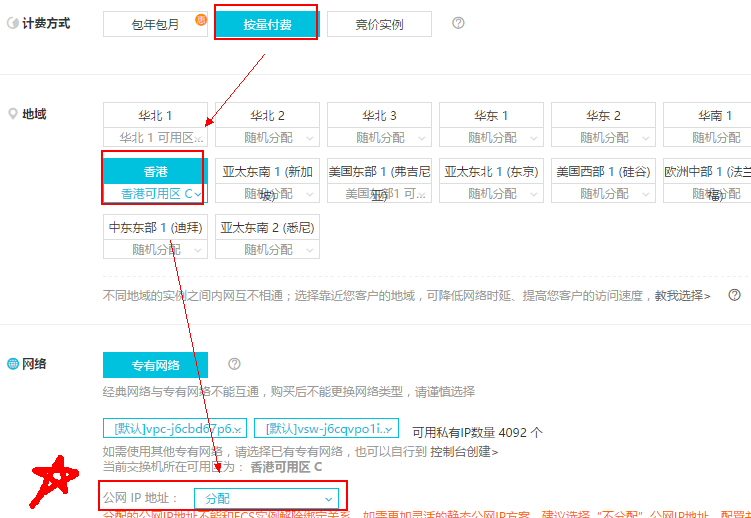Click the 教我选择 link
The height and width of the screenshot is (518, 751).
682,295
